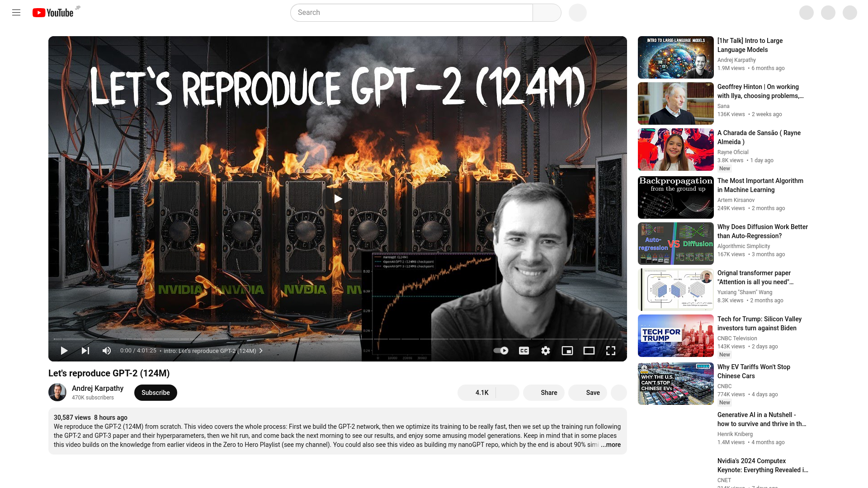Click channel name Rayne Oficial

coord(733,152)
